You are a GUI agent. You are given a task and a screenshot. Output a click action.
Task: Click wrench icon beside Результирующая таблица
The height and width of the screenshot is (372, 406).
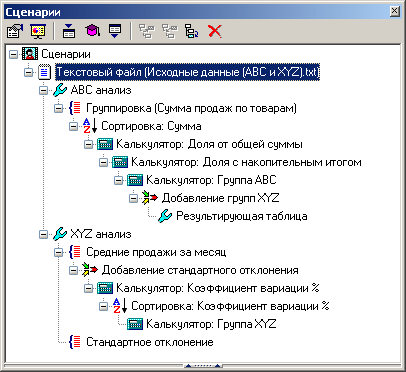coord(165,216)
